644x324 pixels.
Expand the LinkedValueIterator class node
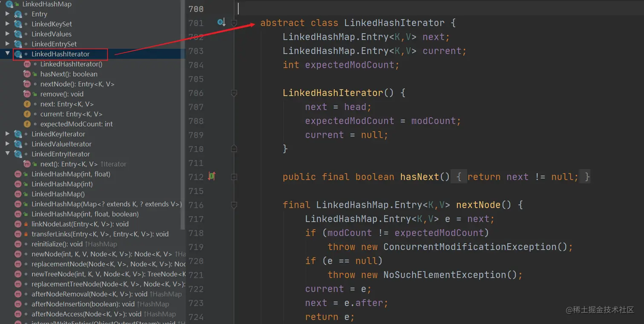7,144
